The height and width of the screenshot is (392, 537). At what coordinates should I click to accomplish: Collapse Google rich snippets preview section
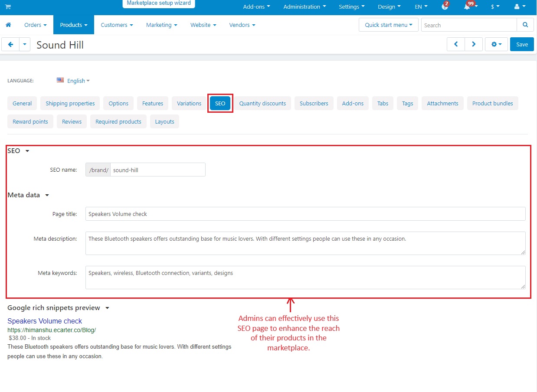pyautogui.click(x=58, y=308)
